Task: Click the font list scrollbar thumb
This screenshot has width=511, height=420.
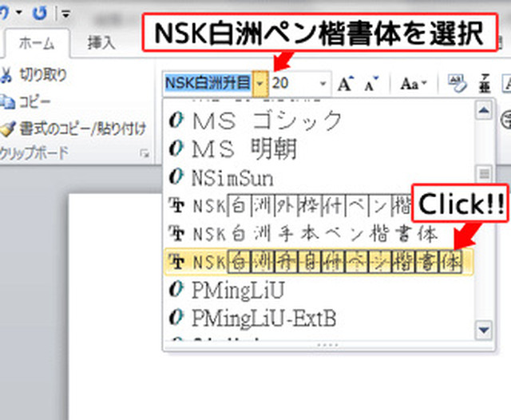Action: [x=484, y=174]
